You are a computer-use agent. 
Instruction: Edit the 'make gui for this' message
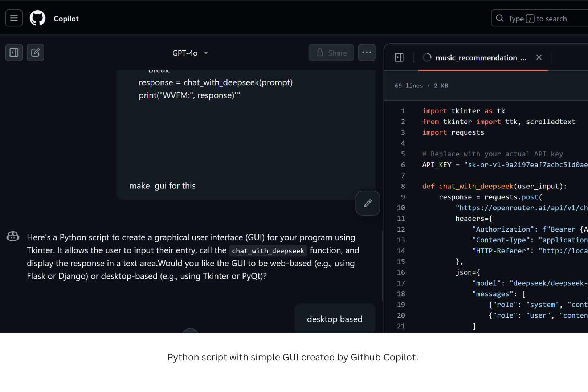[368, 203]
